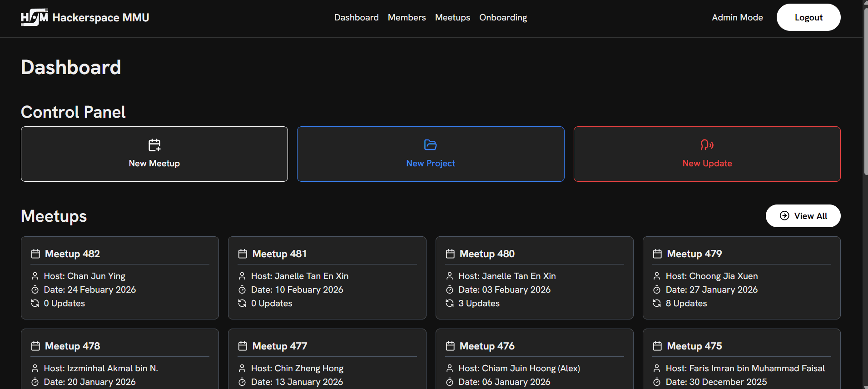Click the calendar icon beside Meetup 476

coord(450,346)
